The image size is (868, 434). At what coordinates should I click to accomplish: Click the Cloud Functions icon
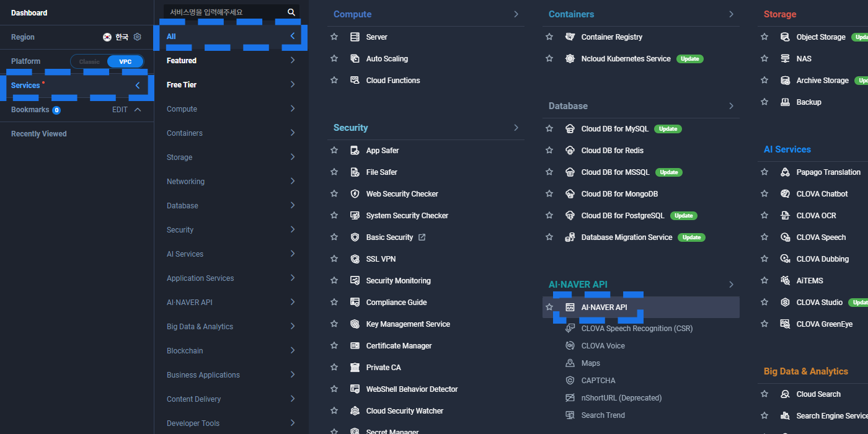pyautogui.click(x=355, y=81)
